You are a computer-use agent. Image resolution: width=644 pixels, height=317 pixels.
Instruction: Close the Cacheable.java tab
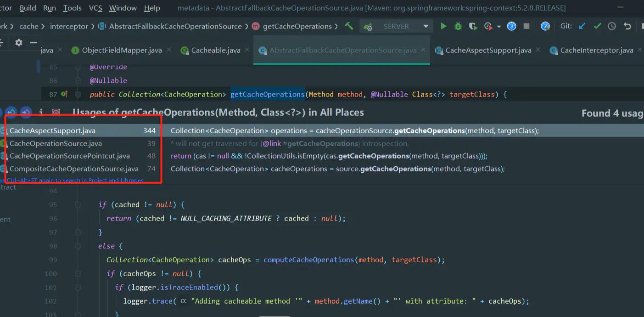[x=247, y=50]
